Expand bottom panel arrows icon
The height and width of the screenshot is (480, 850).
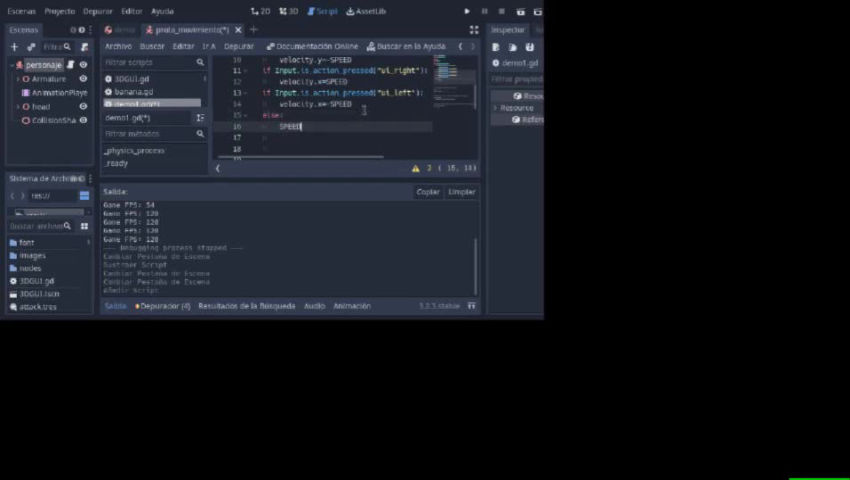point(472,306)
